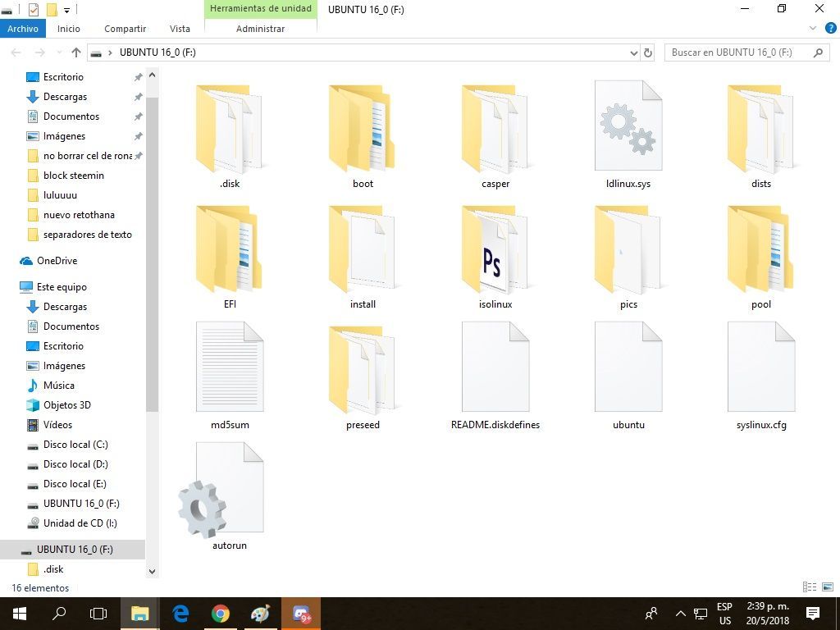Open the Windows Start menu
Screen dimensions: 840x630
[x=20, y=614]
